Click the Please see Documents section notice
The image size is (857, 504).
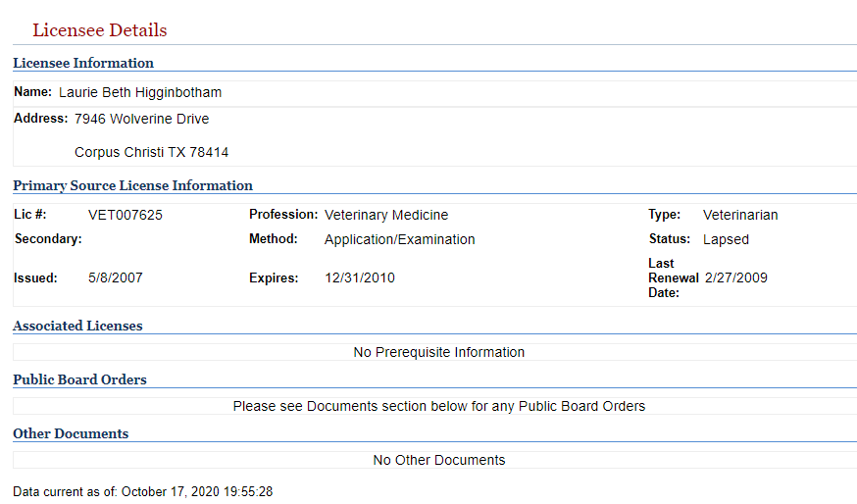(439, 406)
